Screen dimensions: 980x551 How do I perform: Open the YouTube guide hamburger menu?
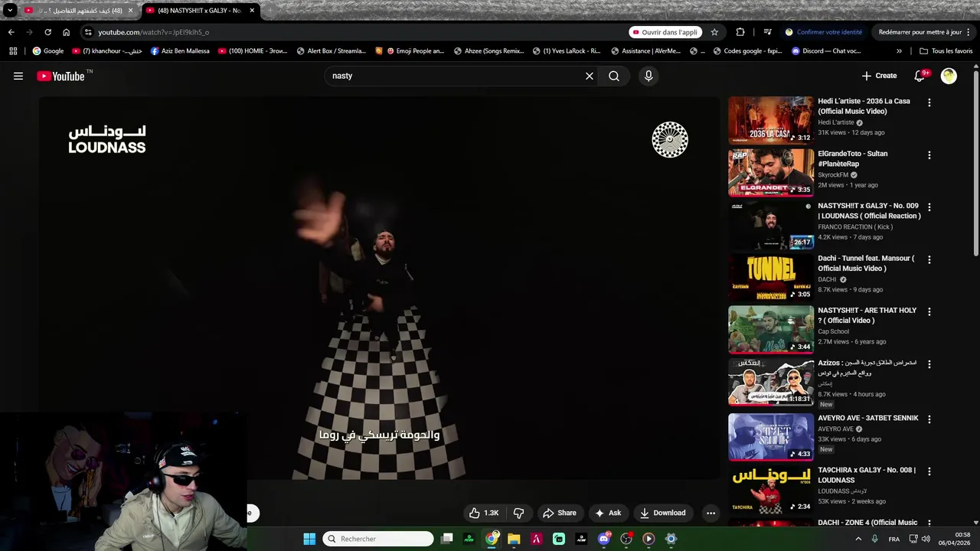pyautogui.click(x=18, y=76)
